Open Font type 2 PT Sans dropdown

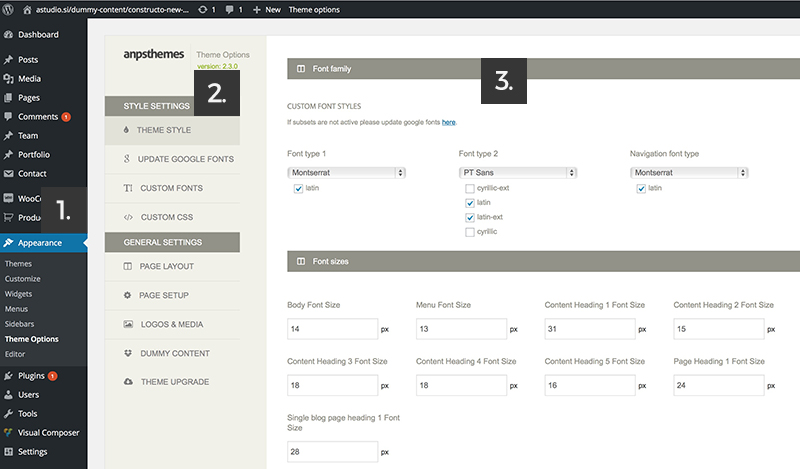(518, 172)
